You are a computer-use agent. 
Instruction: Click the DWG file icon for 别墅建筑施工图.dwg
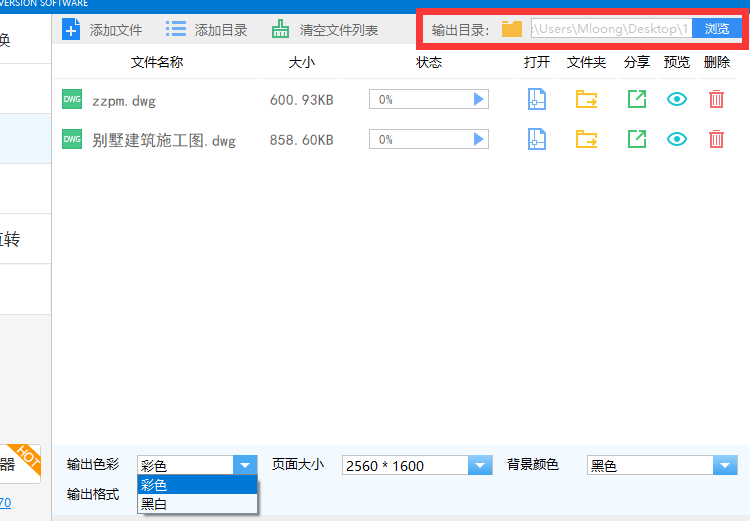(x=72, y=139)
